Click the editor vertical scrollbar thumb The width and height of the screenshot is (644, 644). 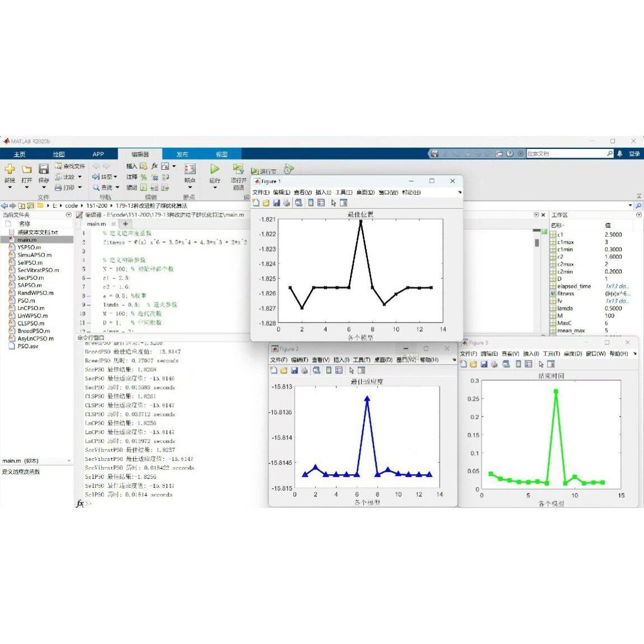coord(537,242)
